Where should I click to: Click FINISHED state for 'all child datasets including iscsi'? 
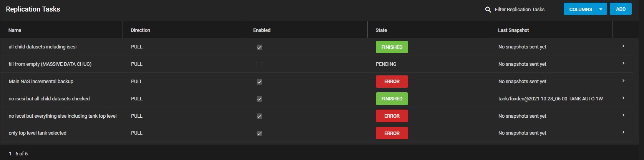point(392,47)
